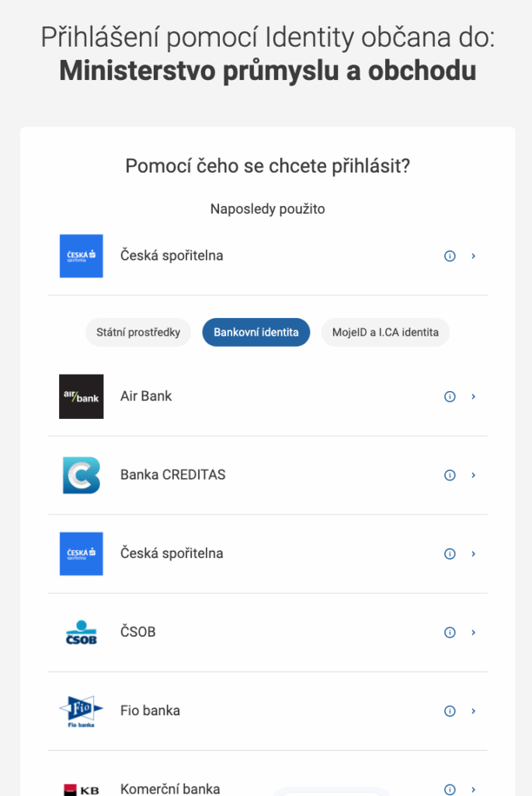
Task: Click the Komerční banka logo icon
Action: tap(81, 787)
